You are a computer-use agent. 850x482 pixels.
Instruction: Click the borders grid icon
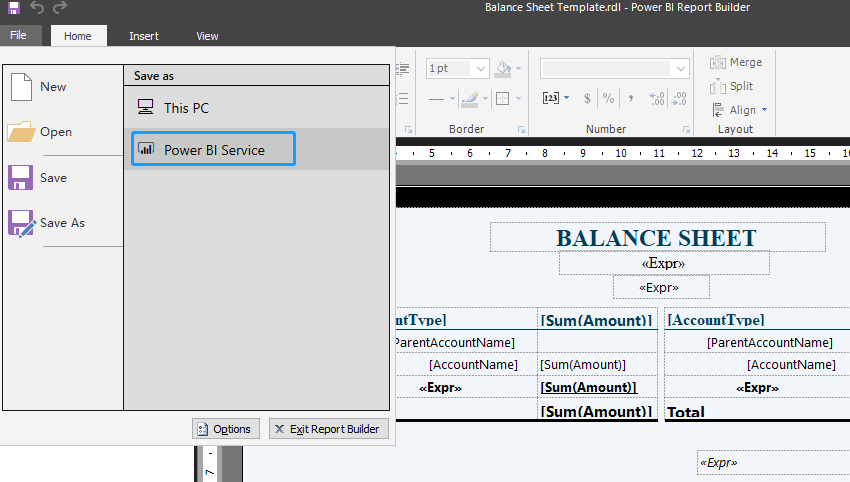coord(503,99)
